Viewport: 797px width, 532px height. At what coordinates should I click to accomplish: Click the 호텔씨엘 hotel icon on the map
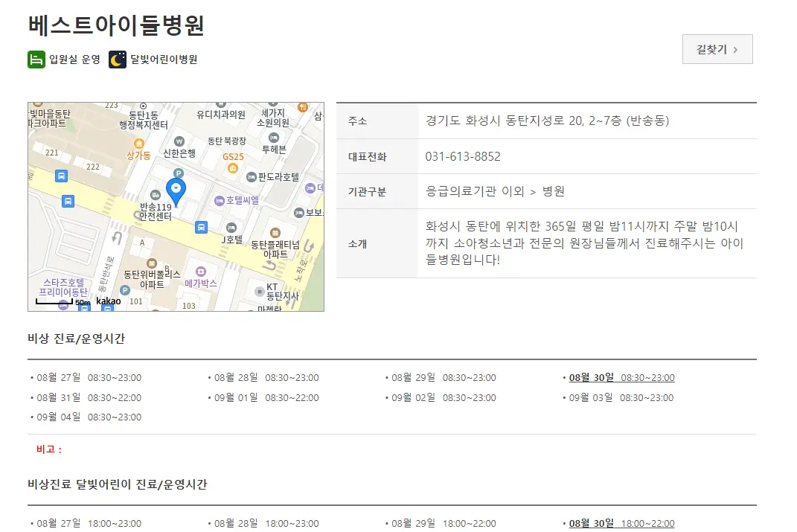point(219,199)
